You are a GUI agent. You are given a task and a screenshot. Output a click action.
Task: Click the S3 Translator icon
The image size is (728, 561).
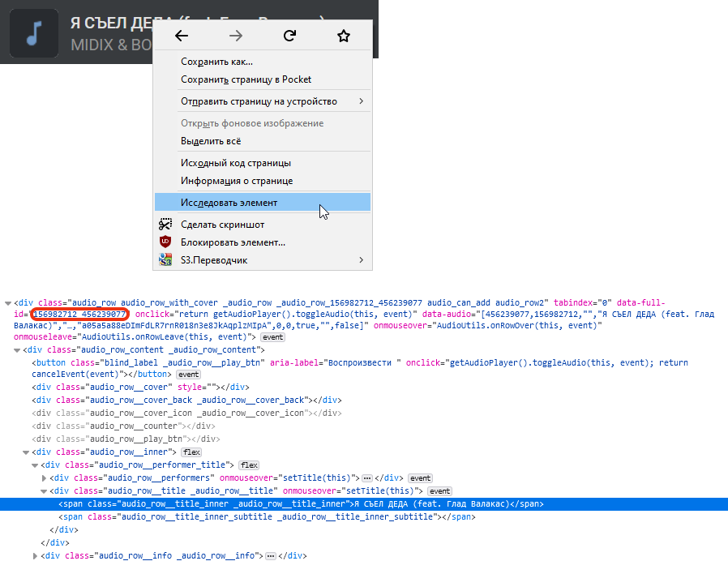point(165,260)
